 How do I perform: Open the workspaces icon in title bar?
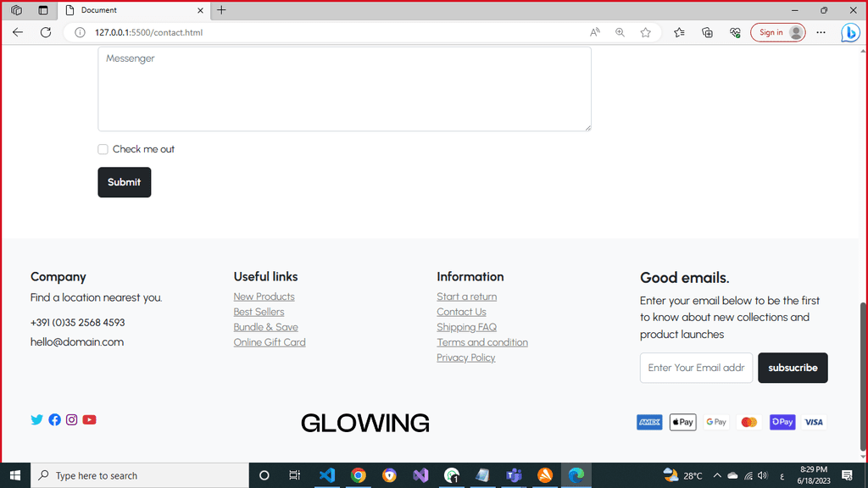17,10
